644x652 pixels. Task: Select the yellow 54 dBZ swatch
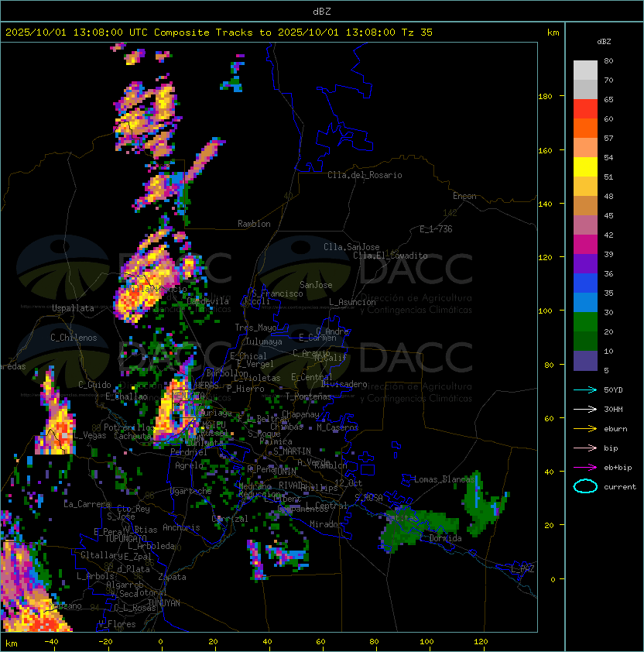point(585,167)
